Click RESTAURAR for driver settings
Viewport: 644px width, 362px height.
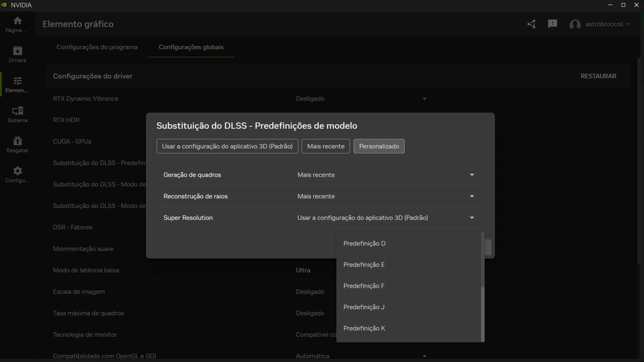click(598, 76)
